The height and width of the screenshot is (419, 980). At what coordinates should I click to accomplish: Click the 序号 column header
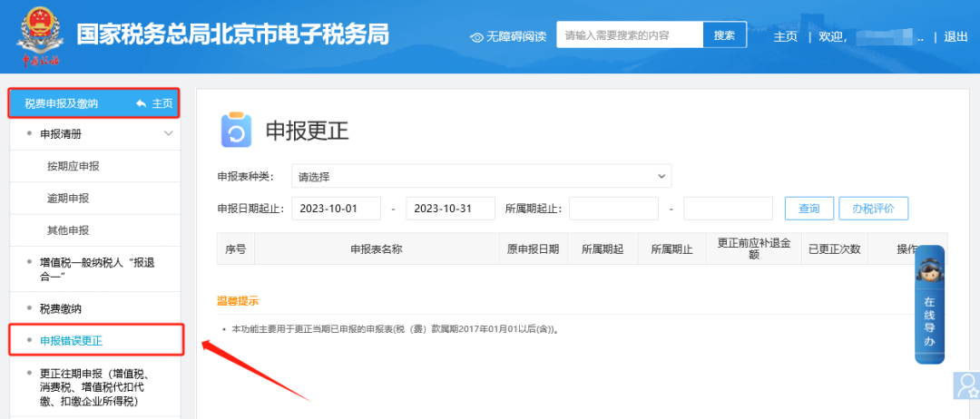pyautogui.click(x=236, y=248)
